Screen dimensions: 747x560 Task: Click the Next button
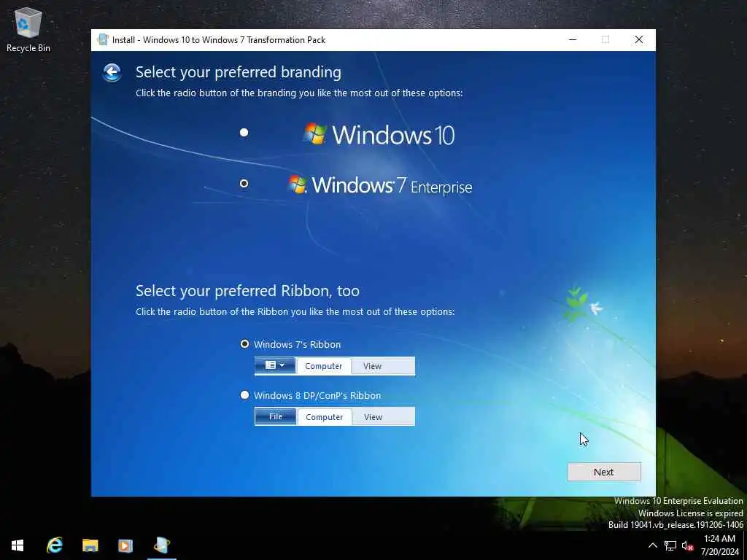pos(603,472)
